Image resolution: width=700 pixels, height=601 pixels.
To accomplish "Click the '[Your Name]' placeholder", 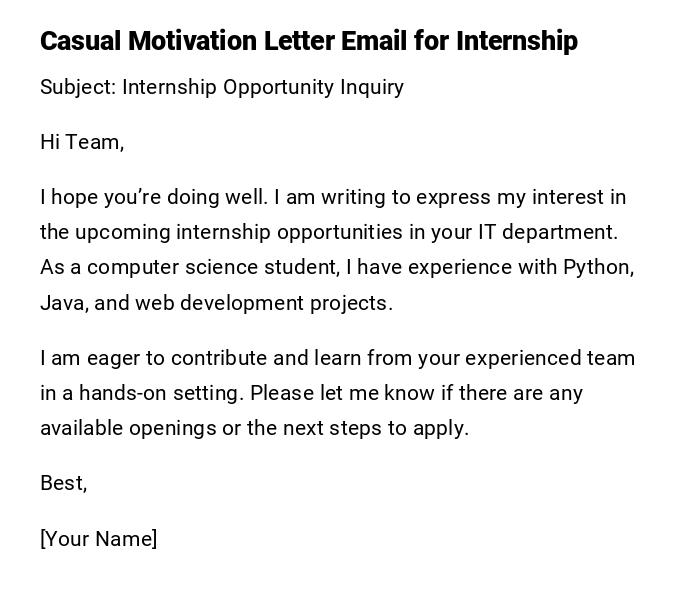I will (x=98, y=539).
